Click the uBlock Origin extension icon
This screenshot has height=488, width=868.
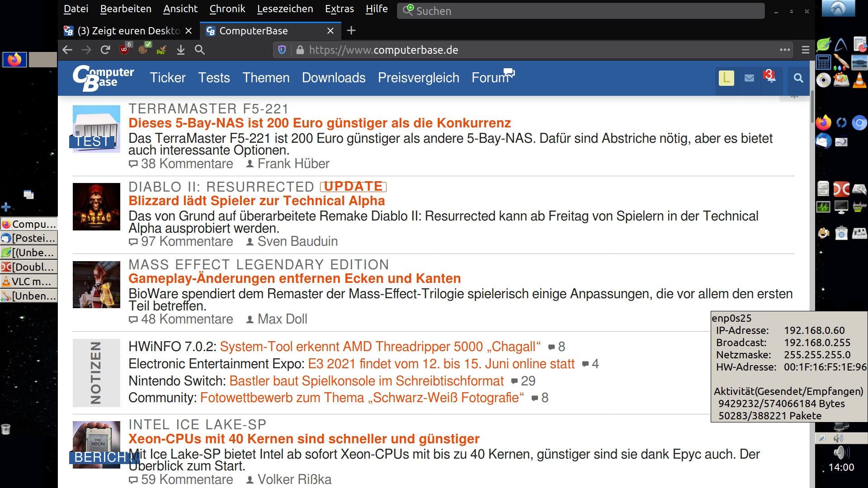click(x=125, y=49)
